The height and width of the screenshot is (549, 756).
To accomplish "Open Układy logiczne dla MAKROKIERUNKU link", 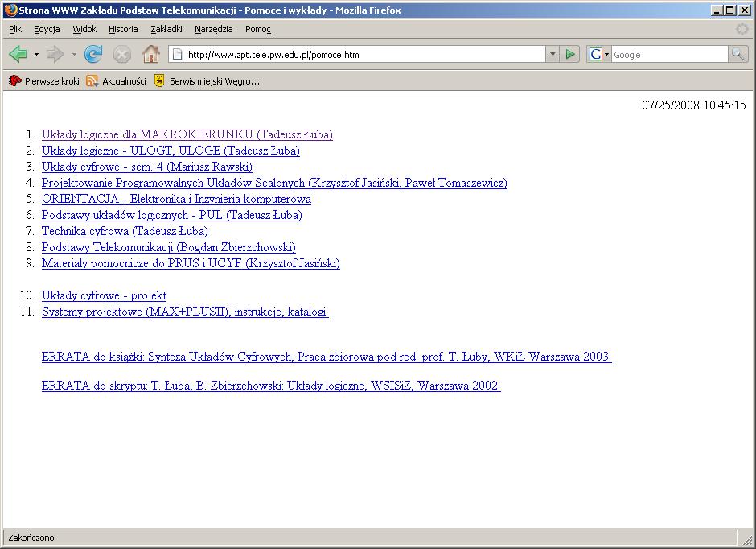I will (187, 134).
